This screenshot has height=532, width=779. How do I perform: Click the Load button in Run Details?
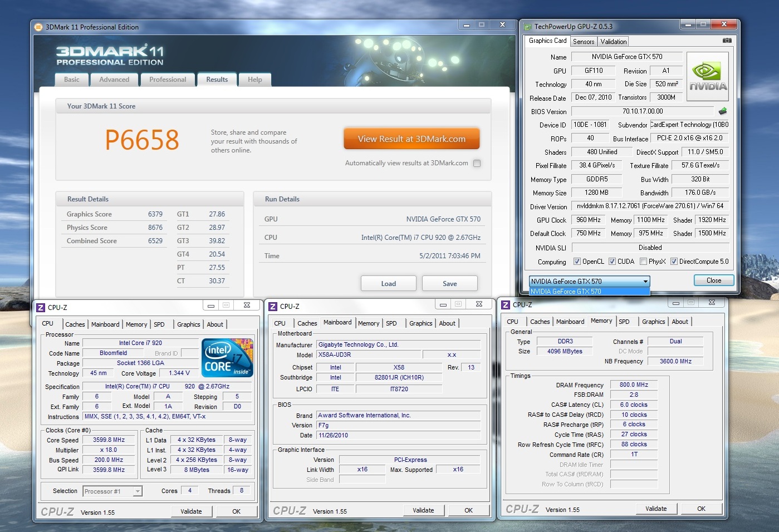click(389, 283)
